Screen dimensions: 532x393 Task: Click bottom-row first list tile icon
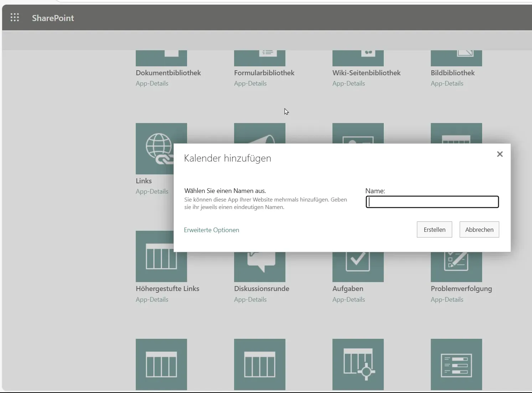pos(161,364)
